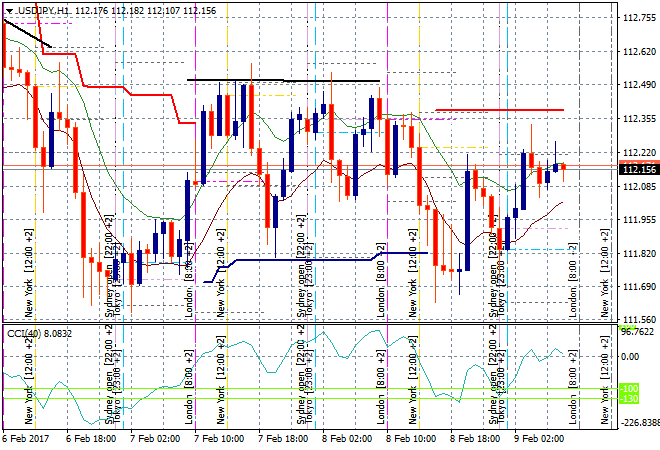The height and width of the screenshot is (450, 660).
Task: Select the black diagonal trend line
Action: point(27,33)
